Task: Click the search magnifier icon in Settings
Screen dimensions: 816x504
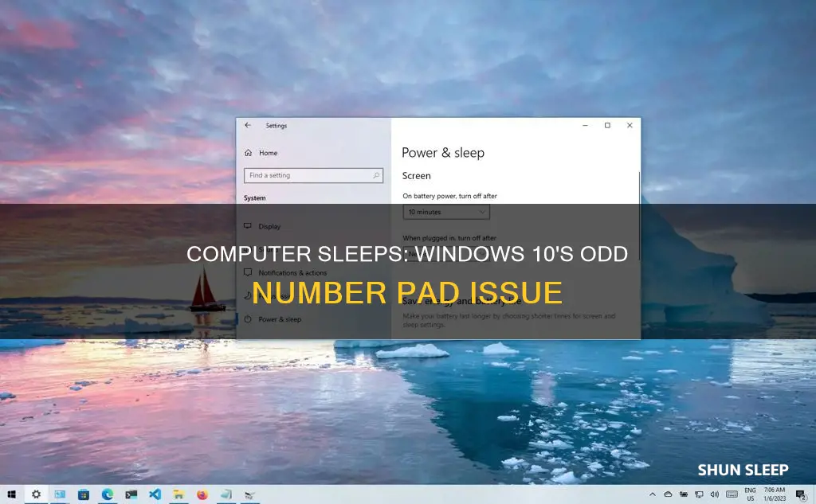Action: pyautogui.click(x=376, y=175)
